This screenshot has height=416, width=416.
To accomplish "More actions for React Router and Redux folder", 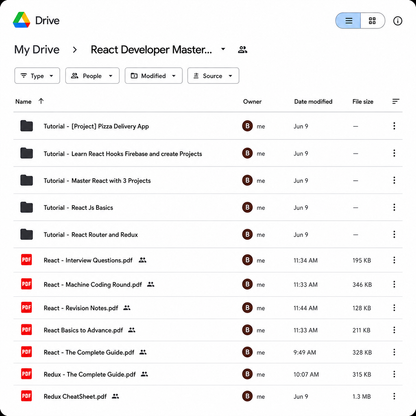I will [x=394, y=234].
